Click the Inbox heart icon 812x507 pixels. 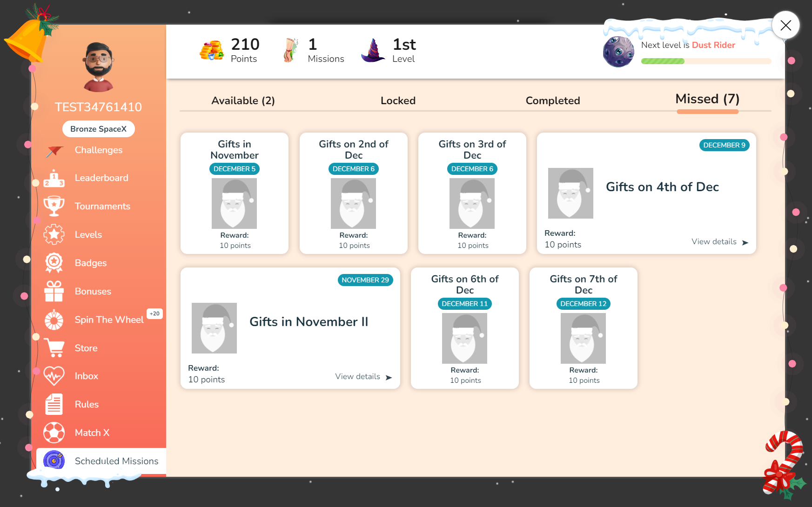(x=54, y=376)
